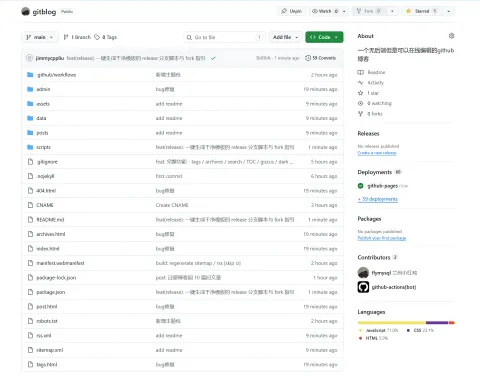Open the 59 Commits history
Viewport: 480px width, 377px height.
coord(320,58)
